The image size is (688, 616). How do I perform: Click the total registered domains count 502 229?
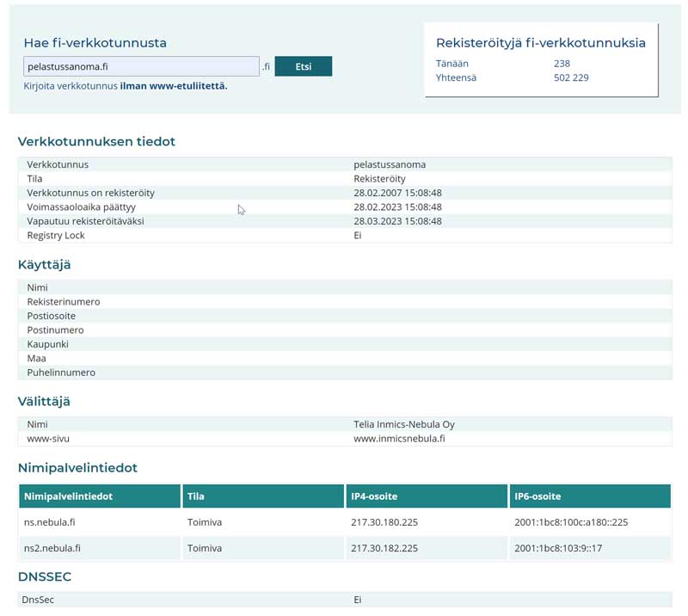pos(571,78)
